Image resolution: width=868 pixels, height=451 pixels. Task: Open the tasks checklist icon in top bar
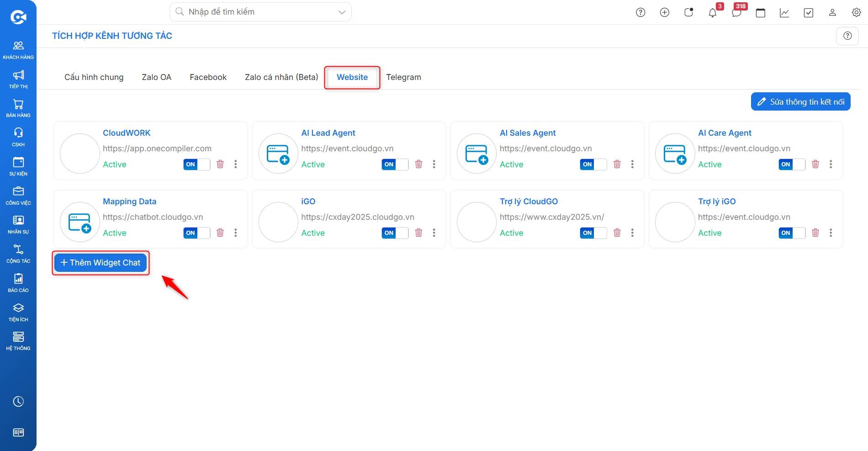[x=809, y=13]
